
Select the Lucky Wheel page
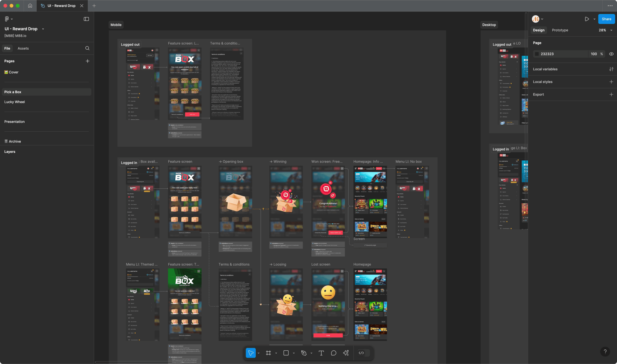[x=15, y=101]
